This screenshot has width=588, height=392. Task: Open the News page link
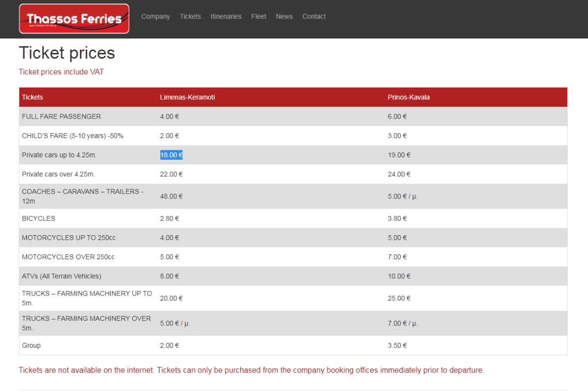pyautogui.click(x=284, y=17)
